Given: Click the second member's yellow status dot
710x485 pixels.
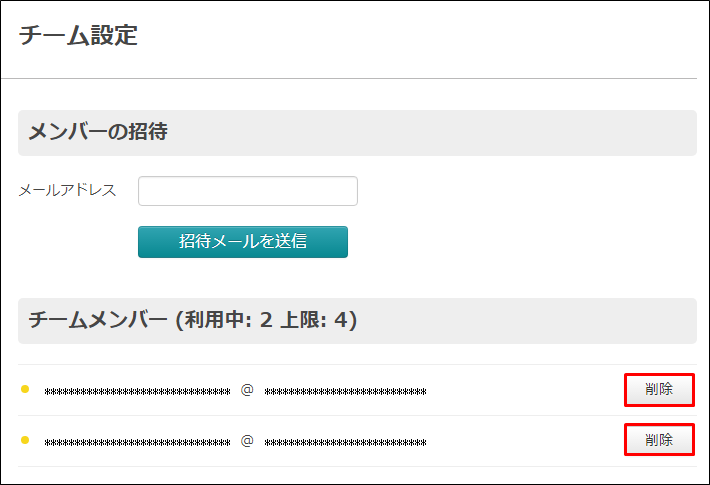Looking at the screenshot, I should [x=25, y=440].
